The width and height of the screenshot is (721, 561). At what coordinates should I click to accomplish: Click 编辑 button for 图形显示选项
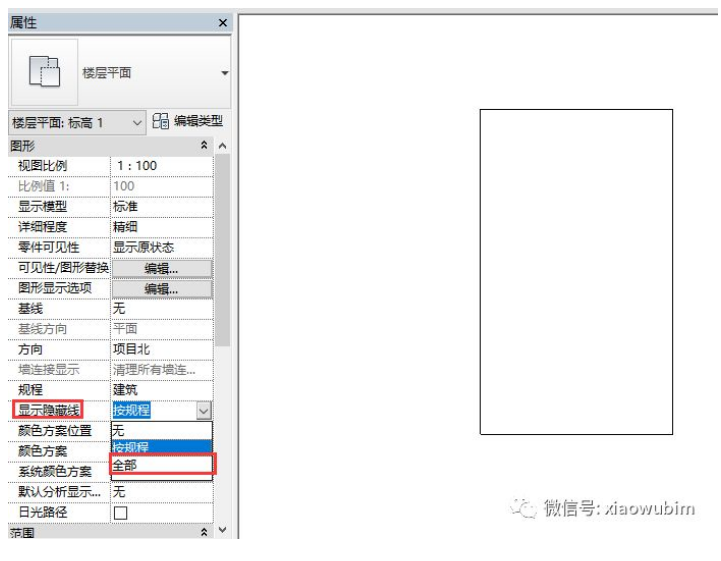click(162, 289)
